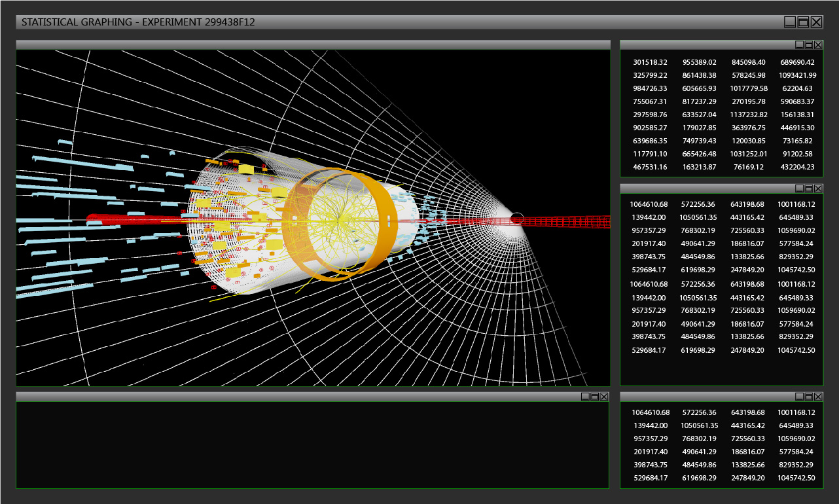
Task: Click the cell reading 665426.48
Action: pyautogui.click(x=700, y=154)
